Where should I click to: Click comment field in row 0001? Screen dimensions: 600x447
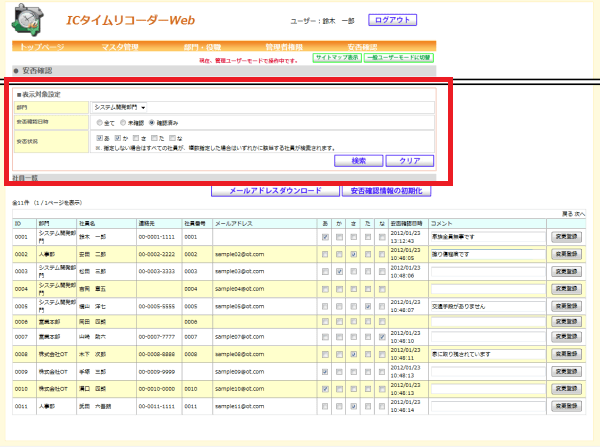488,237
